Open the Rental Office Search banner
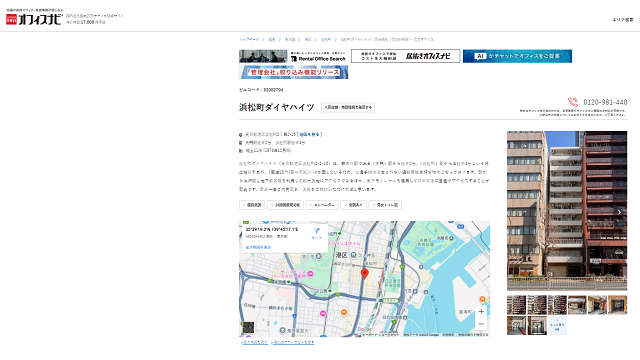 [x=293, y=56]
